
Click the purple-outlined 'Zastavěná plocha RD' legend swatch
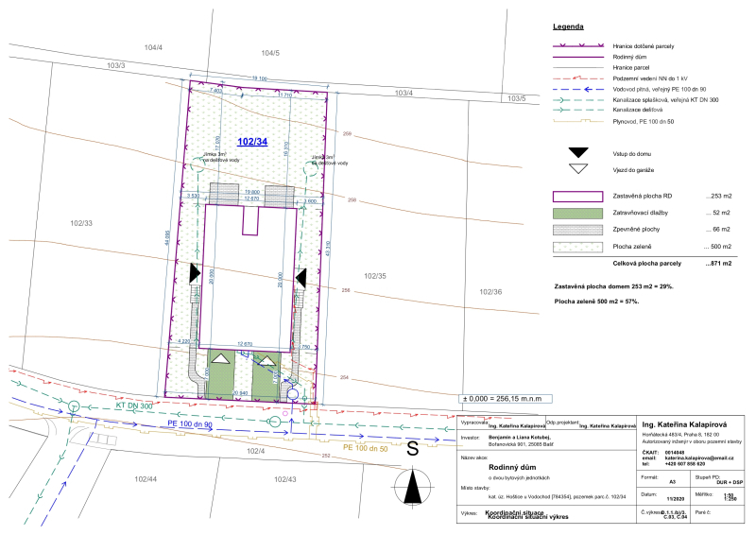[577, 197]
